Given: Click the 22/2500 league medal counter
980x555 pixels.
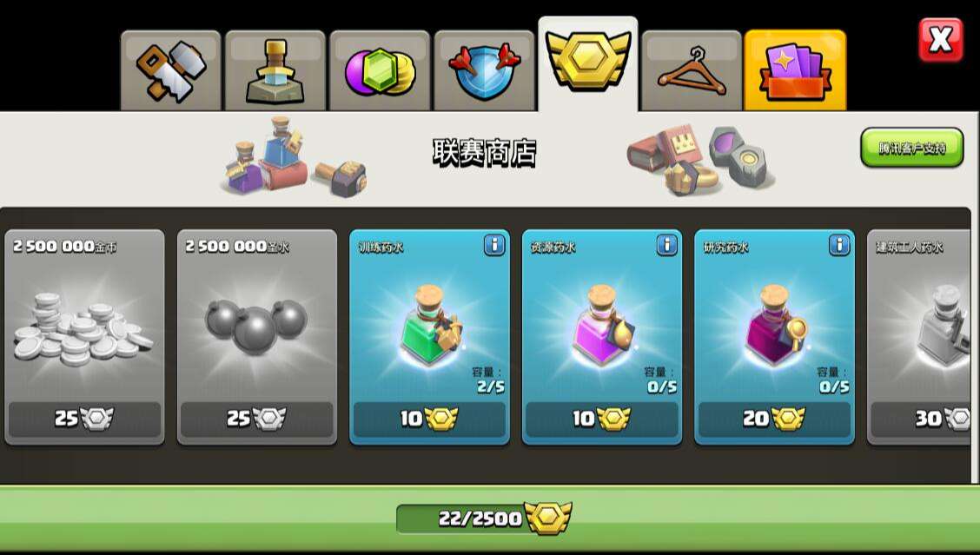Looking at the screenshot, I should click(x=485, y=519).
